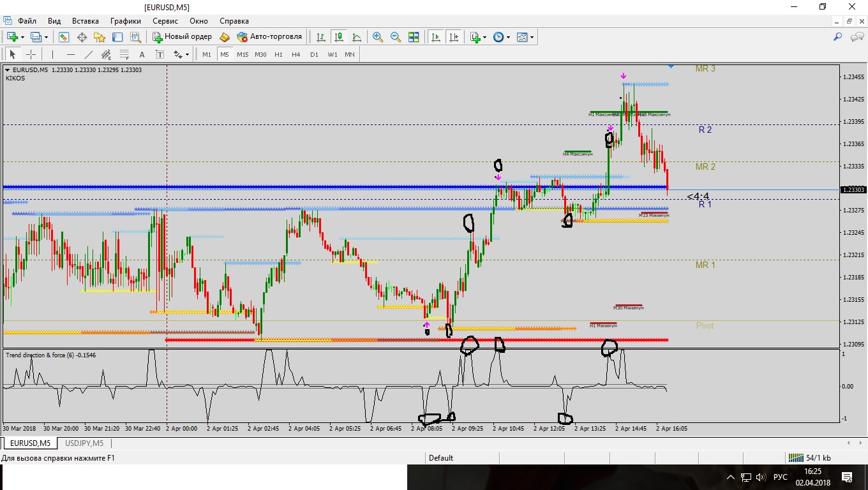
Task: Toggle chart auto scroll
Action: 436,37
